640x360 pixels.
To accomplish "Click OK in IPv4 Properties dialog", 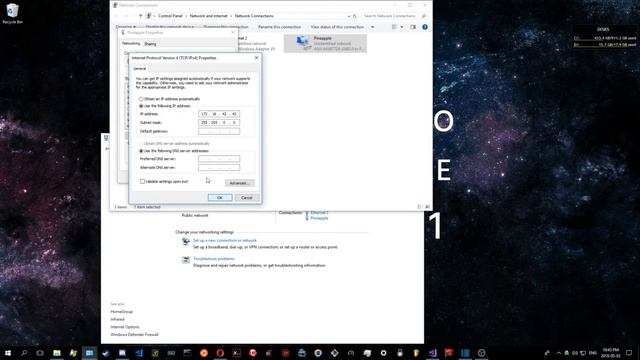I will 220,198.
